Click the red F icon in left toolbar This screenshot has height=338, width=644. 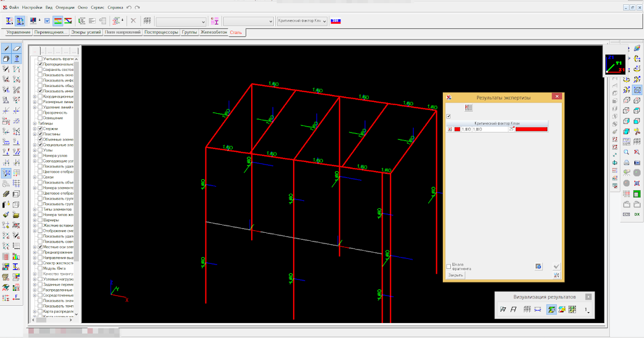16,297
